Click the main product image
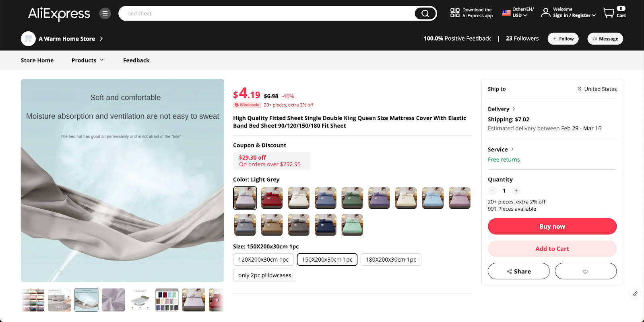 tap(122, 180)
